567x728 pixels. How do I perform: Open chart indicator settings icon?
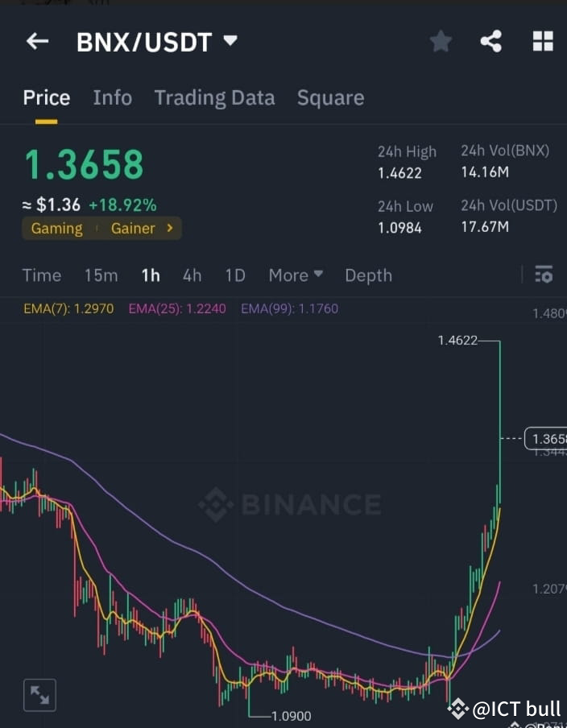coord(544,275)
